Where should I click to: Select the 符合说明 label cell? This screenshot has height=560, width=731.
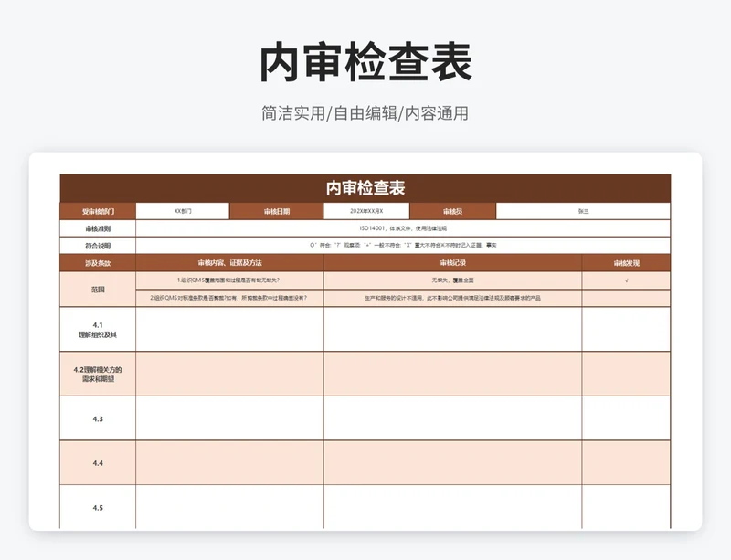coord(98,246)
